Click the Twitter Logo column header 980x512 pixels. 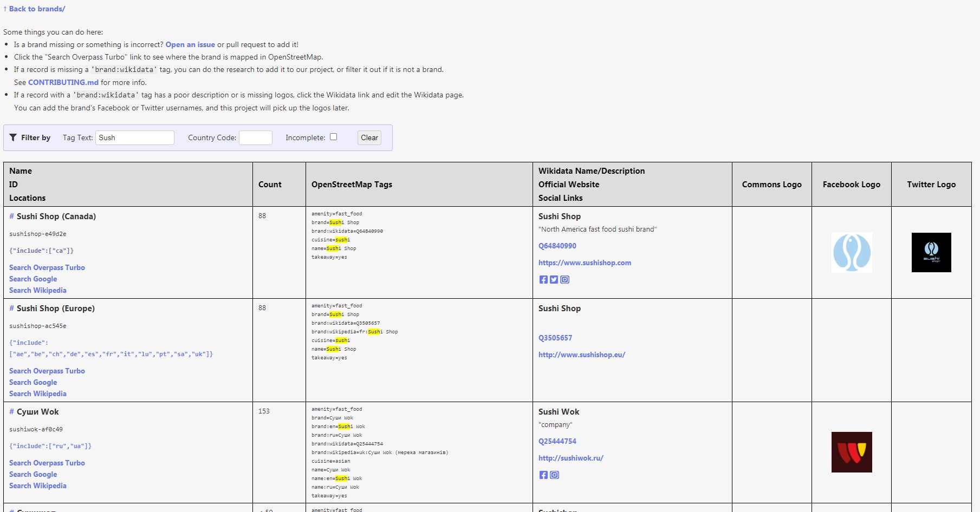(931, 184)
